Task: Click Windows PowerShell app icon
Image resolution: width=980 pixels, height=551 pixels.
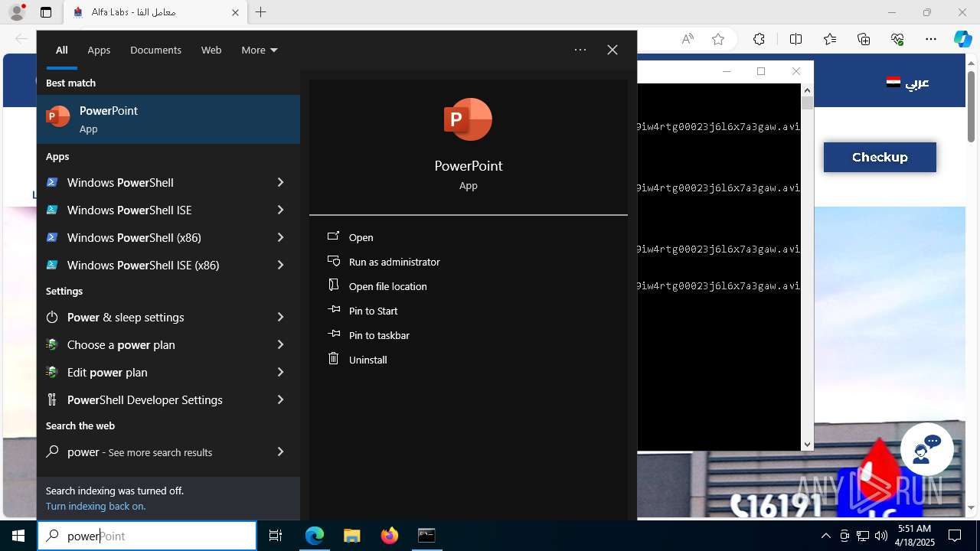Action: click(x=52, y=182)
